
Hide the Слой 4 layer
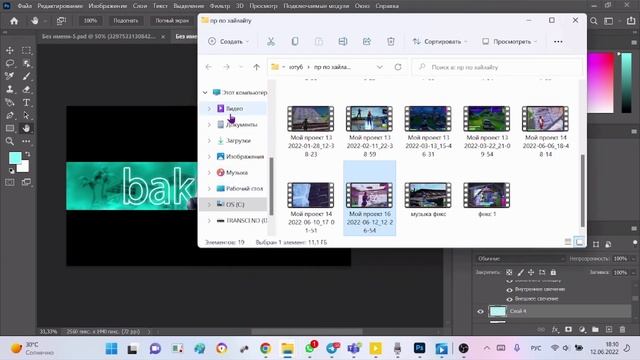click(480, 311)
